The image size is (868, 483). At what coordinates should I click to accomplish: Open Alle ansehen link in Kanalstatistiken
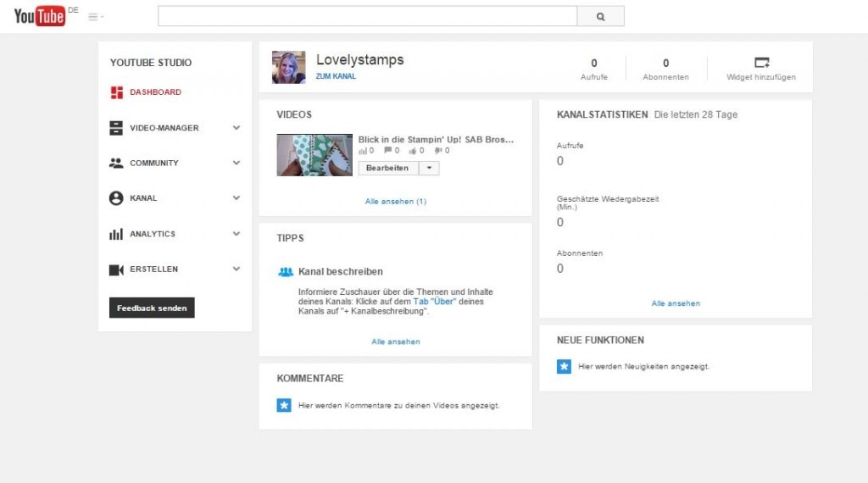pyautogui.click(x=676, y=303)
